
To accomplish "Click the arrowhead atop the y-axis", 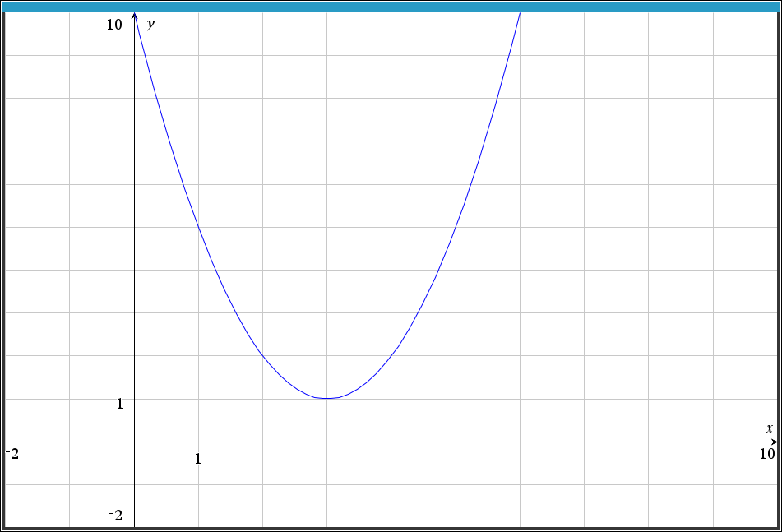I will tap(134, 17).
